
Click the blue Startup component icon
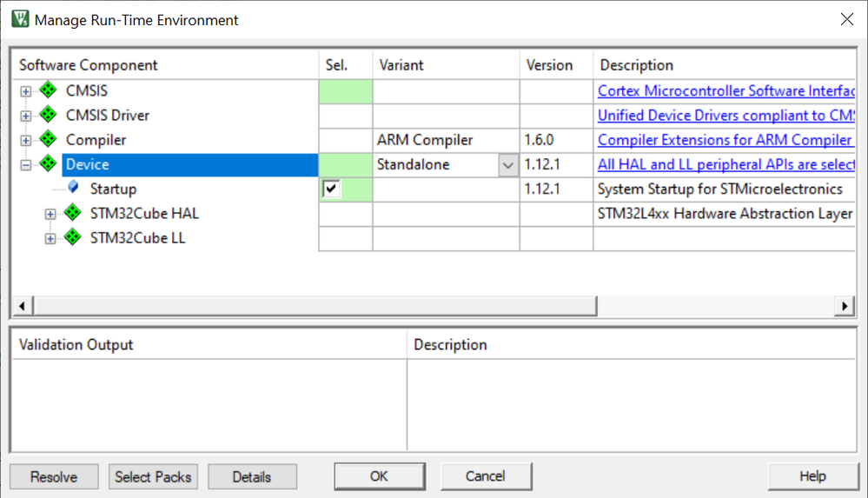73,187
